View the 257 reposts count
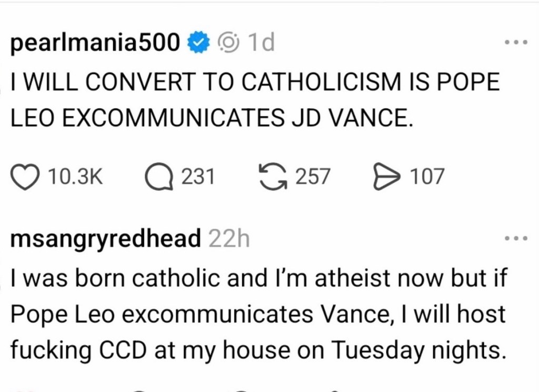539x392 pixels. [313, 177]
